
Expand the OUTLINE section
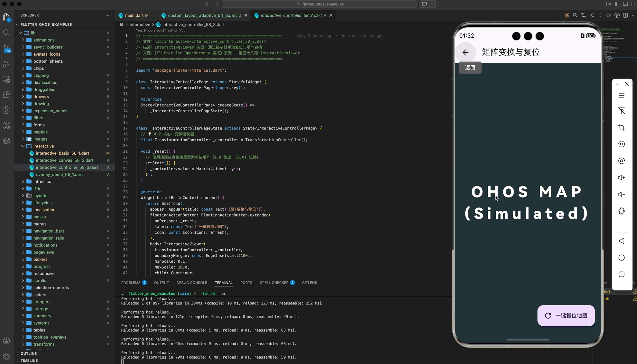coord(29,353)
